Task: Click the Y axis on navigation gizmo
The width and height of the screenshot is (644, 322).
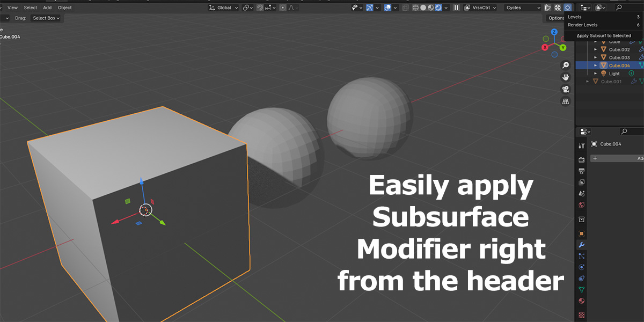Action: (x=563, y=47)
